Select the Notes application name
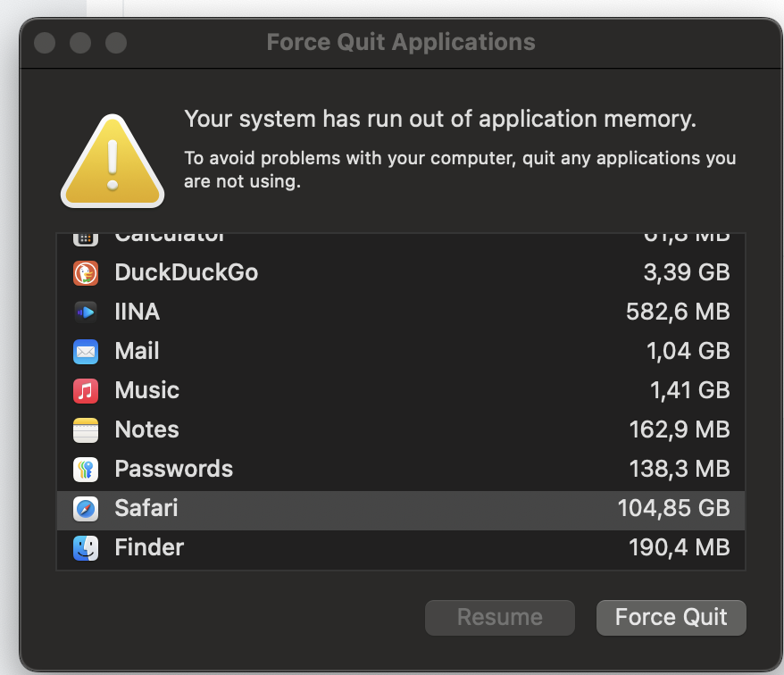This screenshot has height=675, width=784. [146, 429]
